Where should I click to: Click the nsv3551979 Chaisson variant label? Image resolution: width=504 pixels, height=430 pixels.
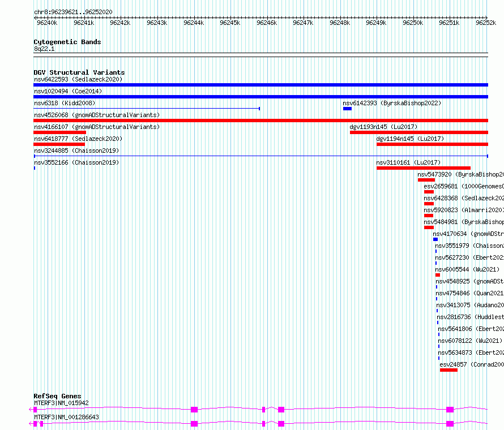469,246
